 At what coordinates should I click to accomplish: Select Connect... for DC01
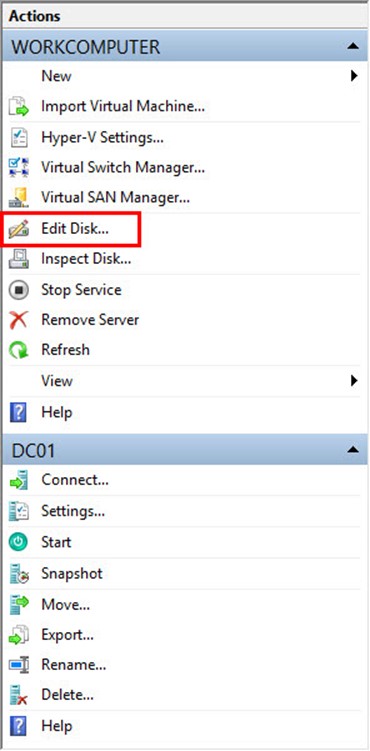coord(75,480)
